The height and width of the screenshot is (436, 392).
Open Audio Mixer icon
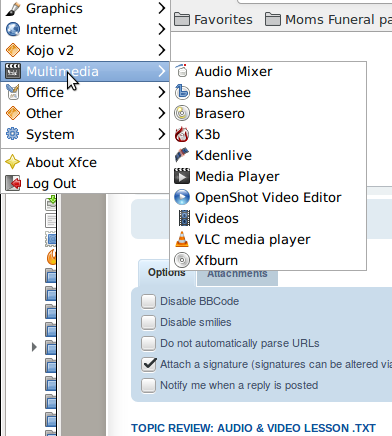point(182,71)
